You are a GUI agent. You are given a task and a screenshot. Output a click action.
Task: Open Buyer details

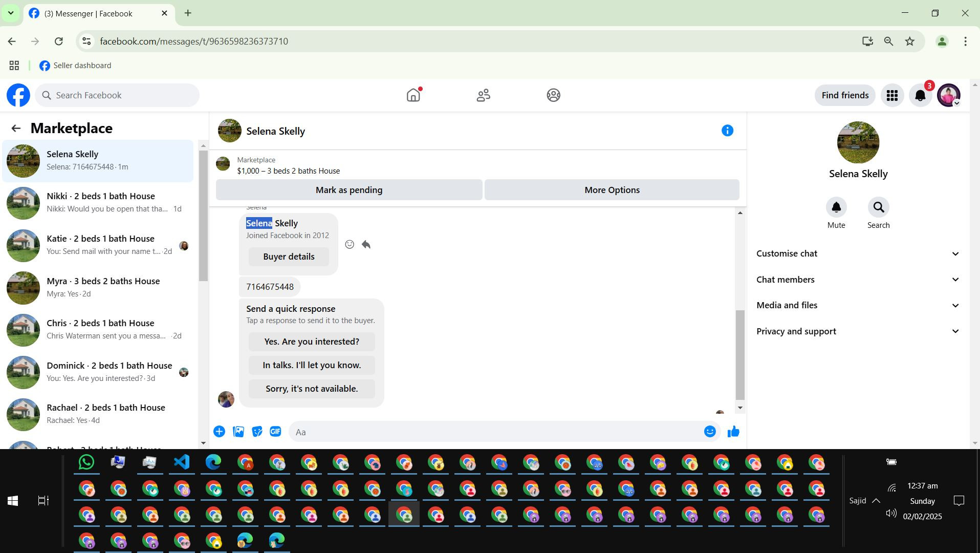pyautogui.click(x=289, y=257)
